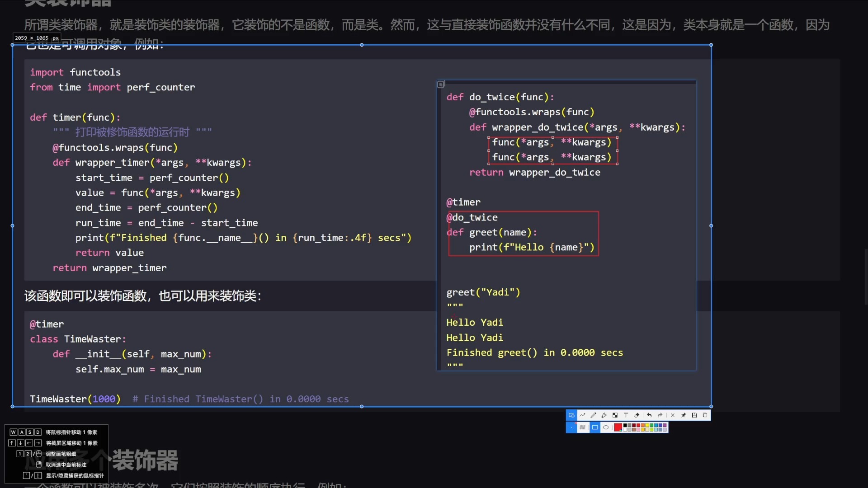Pick the black color swatch
The image size is (868, 488).
click(625, 425)
